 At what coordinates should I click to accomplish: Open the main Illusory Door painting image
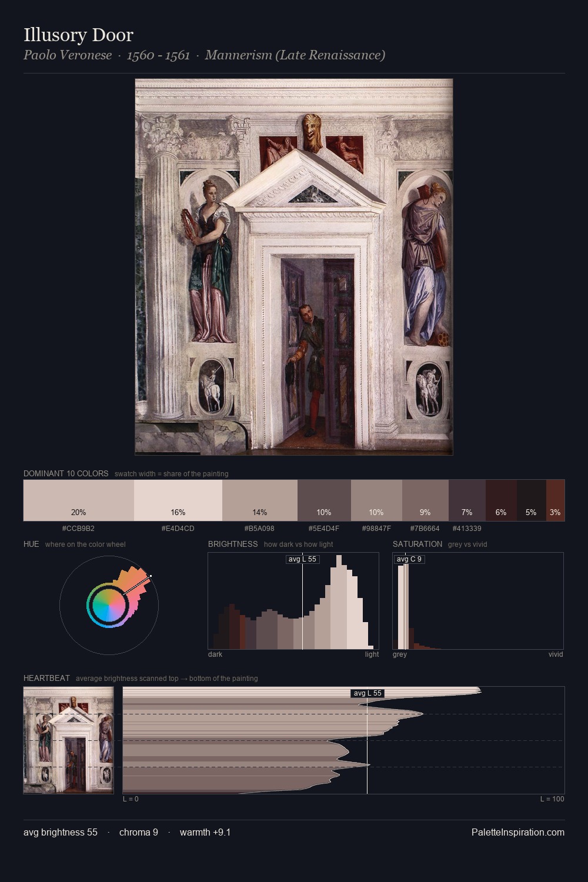coord(294,267)
